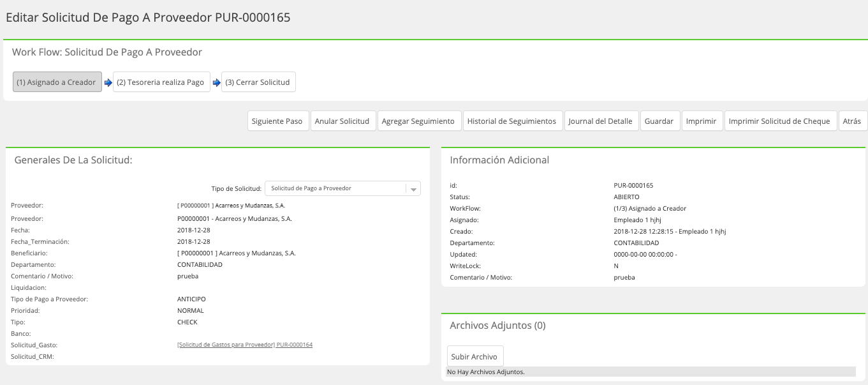This screenshot has width=868, height=385.
Task: Cancel request with Anular Solicitud
Action: [342, 121]
